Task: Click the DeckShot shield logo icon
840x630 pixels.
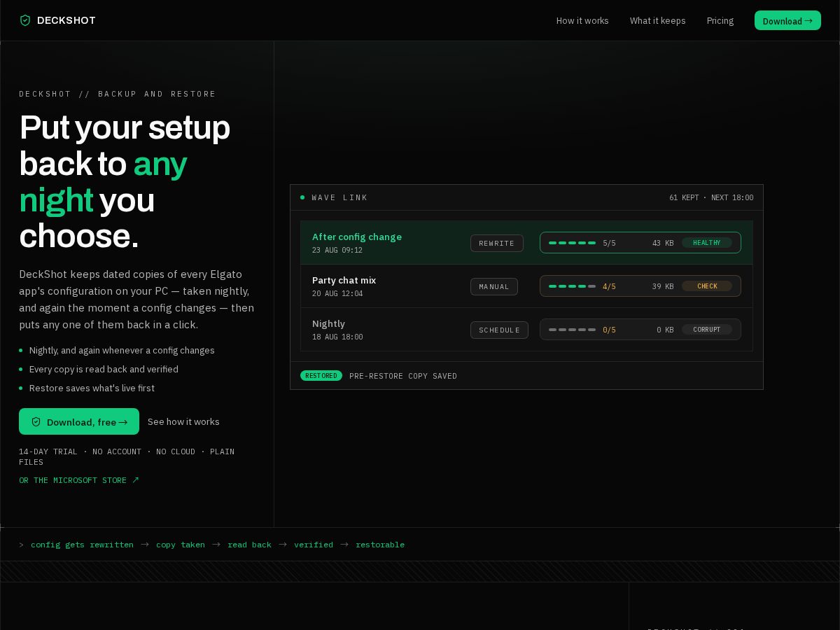Action: coord(25,20)
